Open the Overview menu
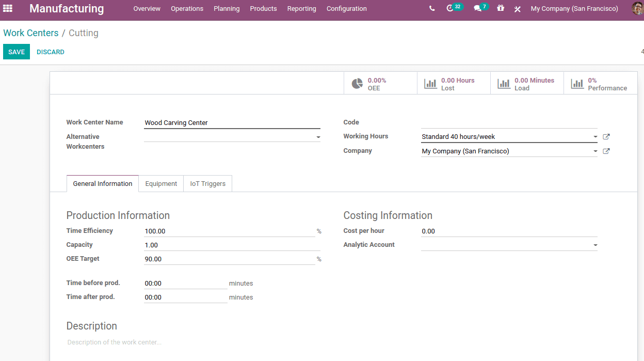Image resolution: width=644 pixels, height=361 pixels. point(147,9)
